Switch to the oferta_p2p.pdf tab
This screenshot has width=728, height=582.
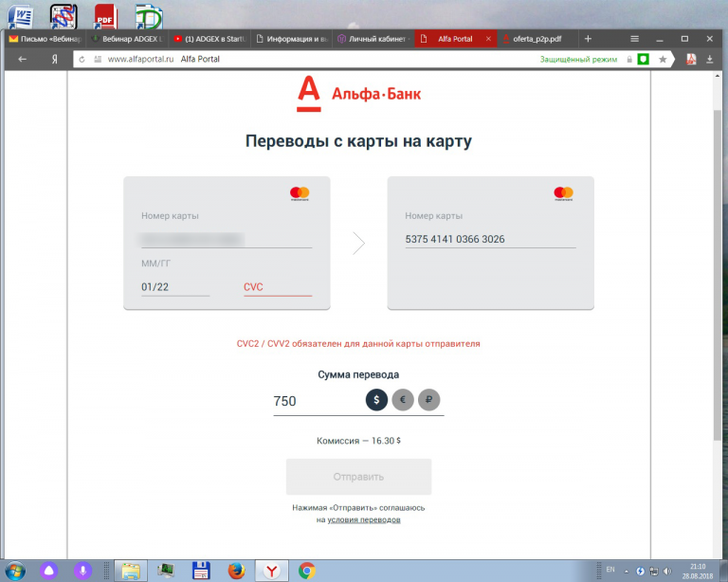(537, 39)
